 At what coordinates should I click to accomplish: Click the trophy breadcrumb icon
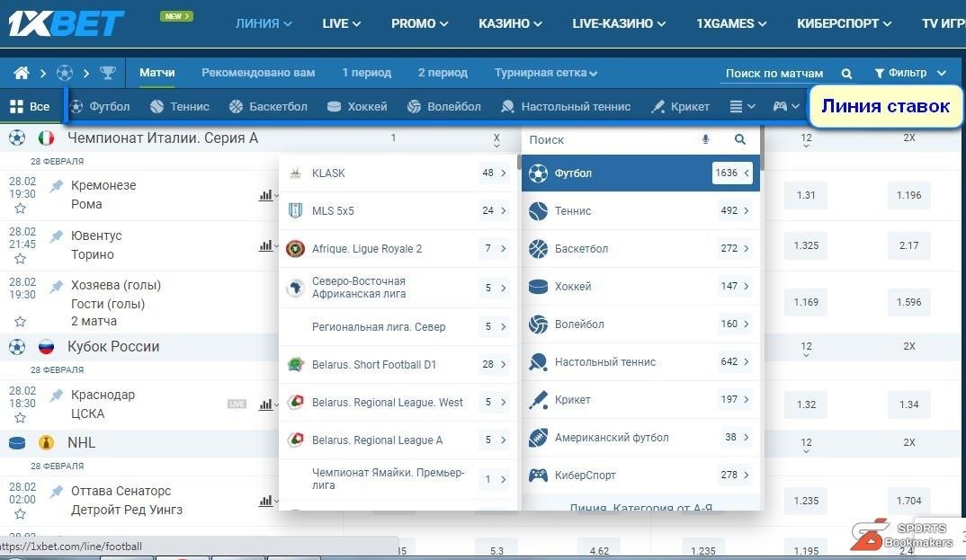pyautogui.click(x=108, y=73)
